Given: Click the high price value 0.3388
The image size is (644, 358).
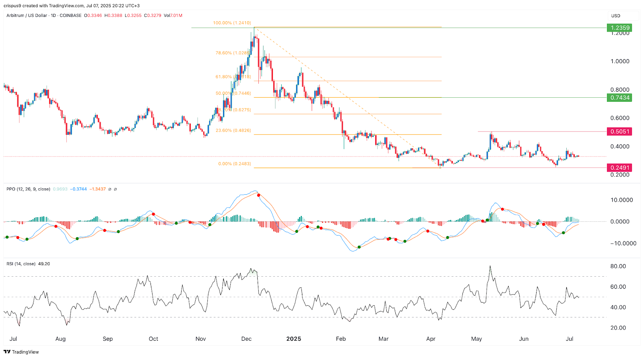Looking at the screenshot, I should click(x=115, y=16).
